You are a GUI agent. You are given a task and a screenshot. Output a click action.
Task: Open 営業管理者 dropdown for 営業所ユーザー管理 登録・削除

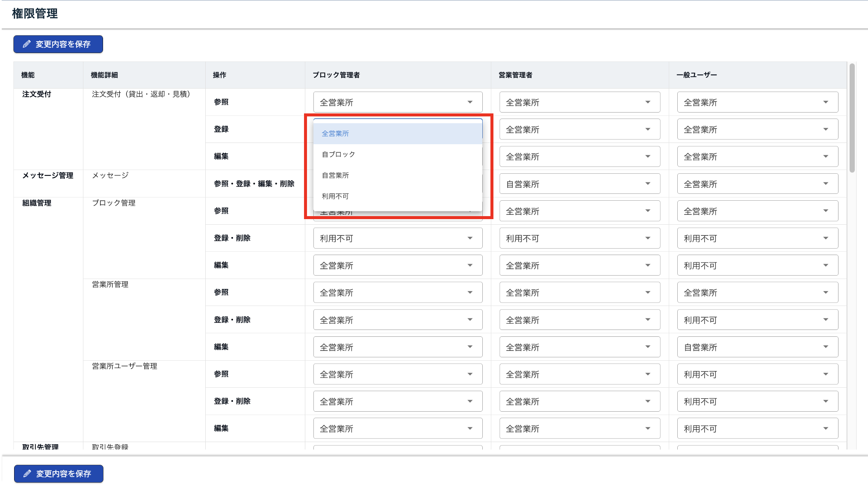(580, 401)
